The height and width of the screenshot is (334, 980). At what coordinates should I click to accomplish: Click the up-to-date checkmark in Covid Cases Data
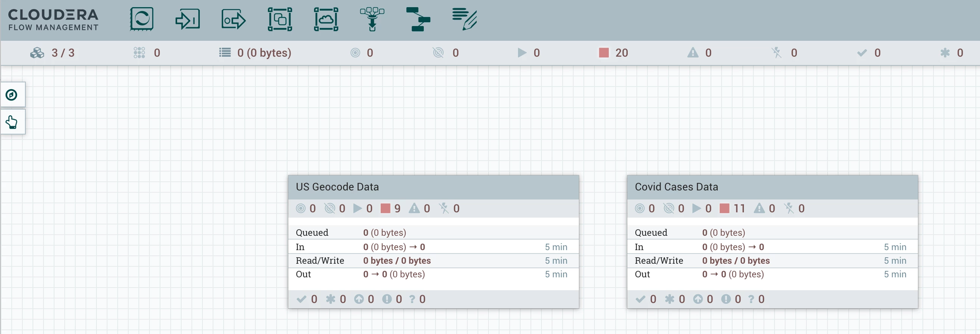(640, 299)
